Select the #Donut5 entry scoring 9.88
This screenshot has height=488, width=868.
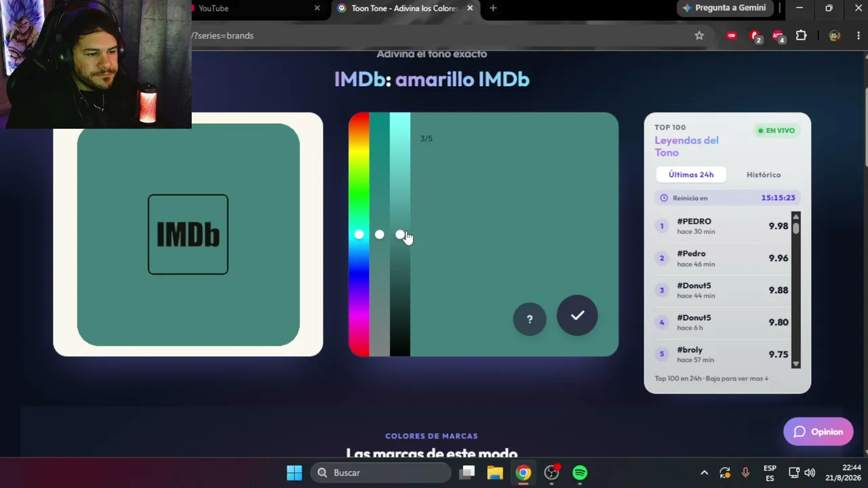point(722,290)
